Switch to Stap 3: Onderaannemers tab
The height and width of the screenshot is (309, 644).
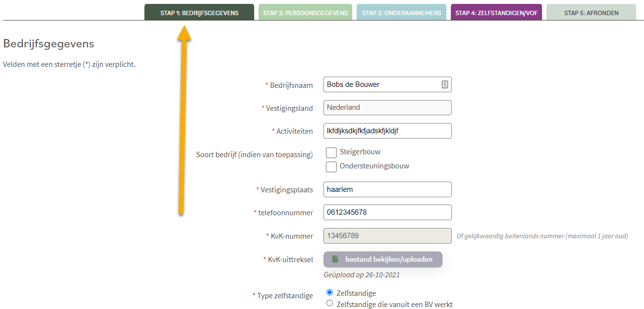click(402, 13)
